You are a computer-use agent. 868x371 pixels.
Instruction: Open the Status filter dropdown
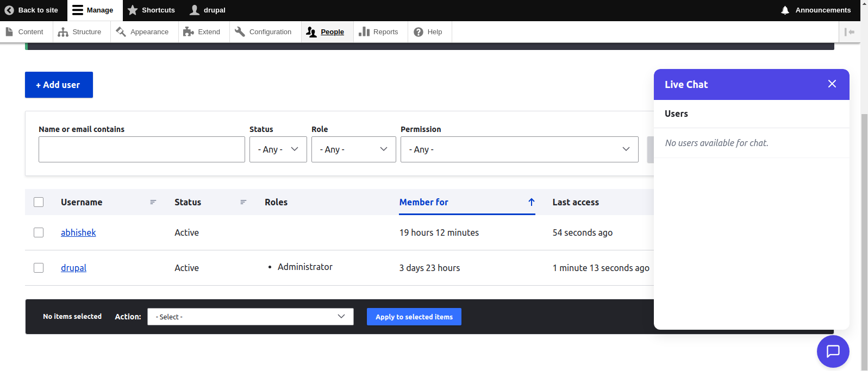pos(278,149)
